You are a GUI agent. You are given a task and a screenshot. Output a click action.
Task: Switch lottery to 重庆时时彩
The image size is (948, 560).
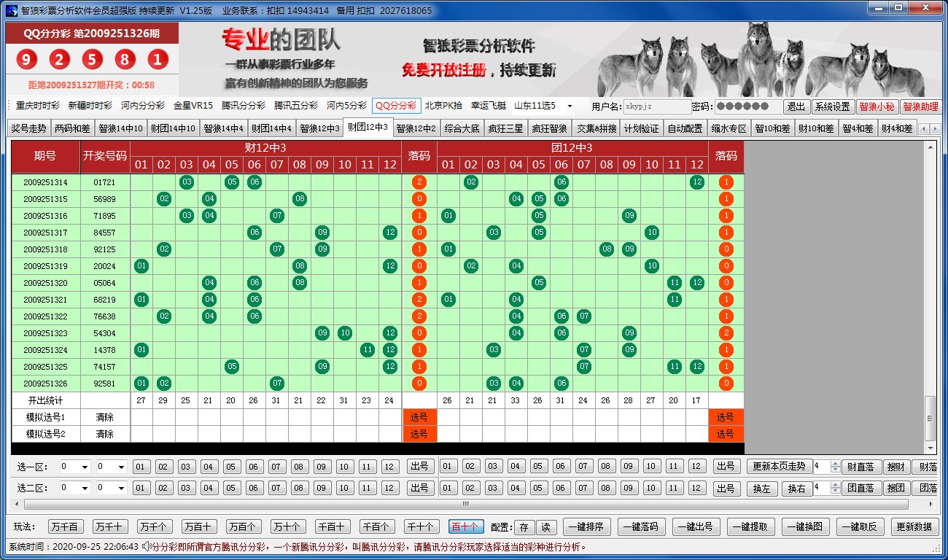pos(38,106)
